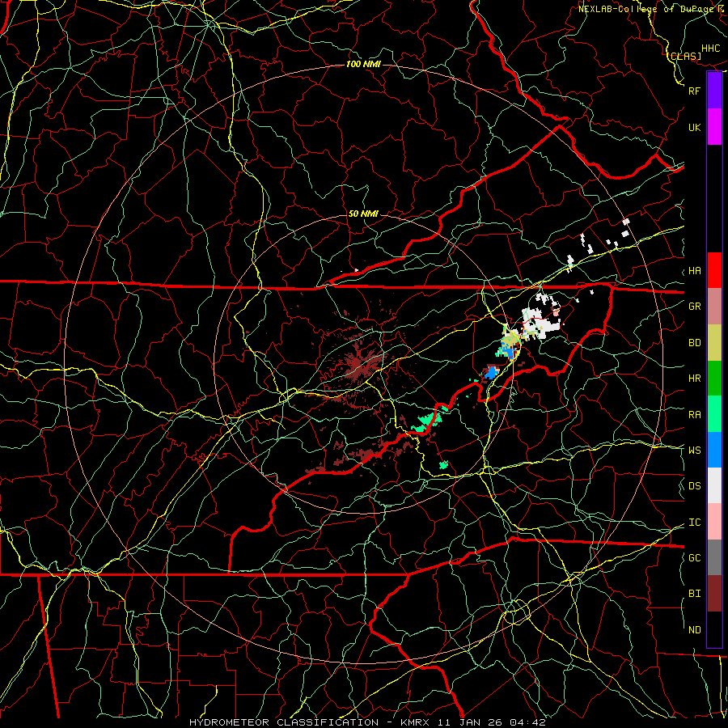Click the "GC" legend label
The width and height of the screenshot is (728, 728).
click(x=694, y=558)
